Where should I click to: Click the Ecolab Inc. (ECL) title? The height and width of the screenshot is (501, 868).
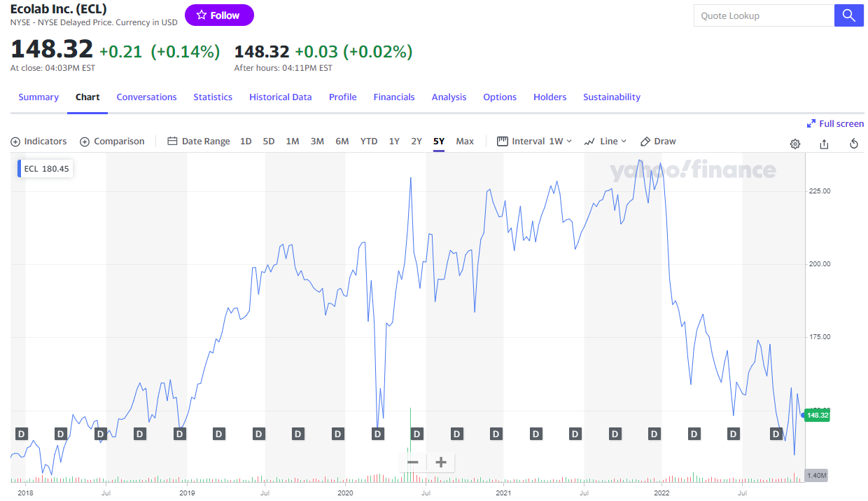pyautogui.click(x=58, y=9)
